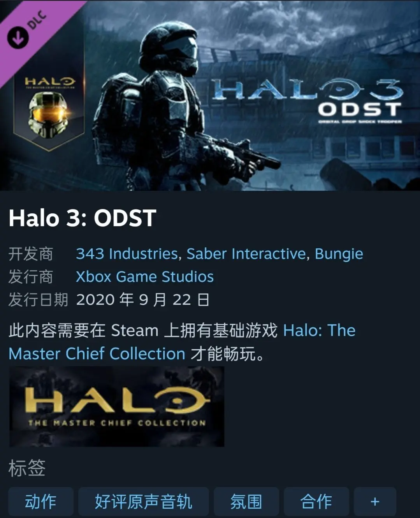Open the Bungie developer link

[339, 254]
